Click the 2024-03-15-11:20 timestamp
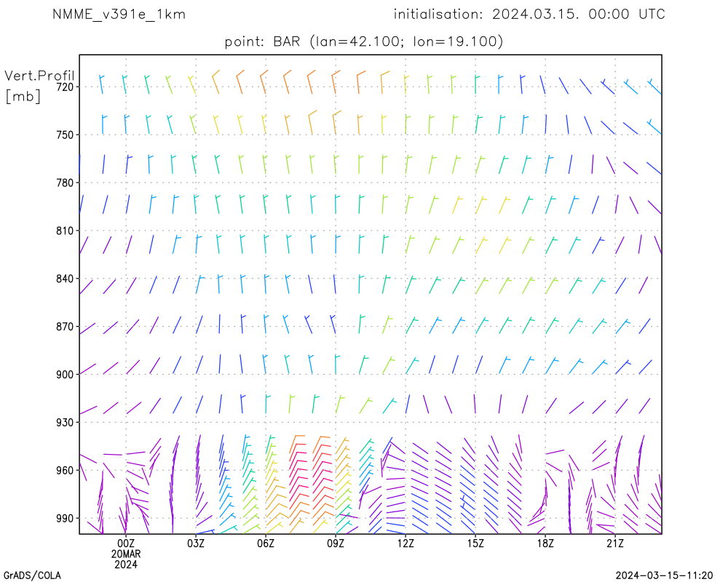This screenshot has height=582, width=728. pos(664,575)
